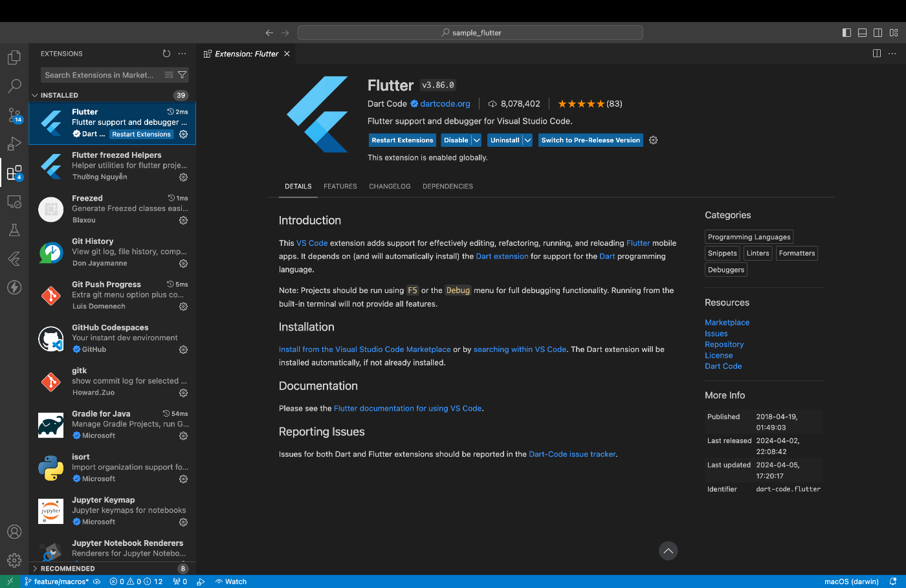Go back with the navigation arrow

click(x=269, y=32)
